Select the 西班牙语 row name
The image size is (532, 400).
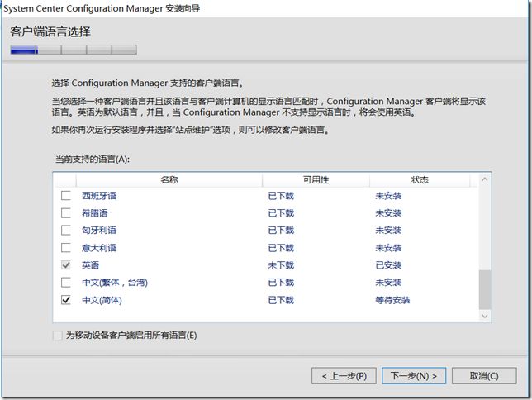click(x=99, y=196)
